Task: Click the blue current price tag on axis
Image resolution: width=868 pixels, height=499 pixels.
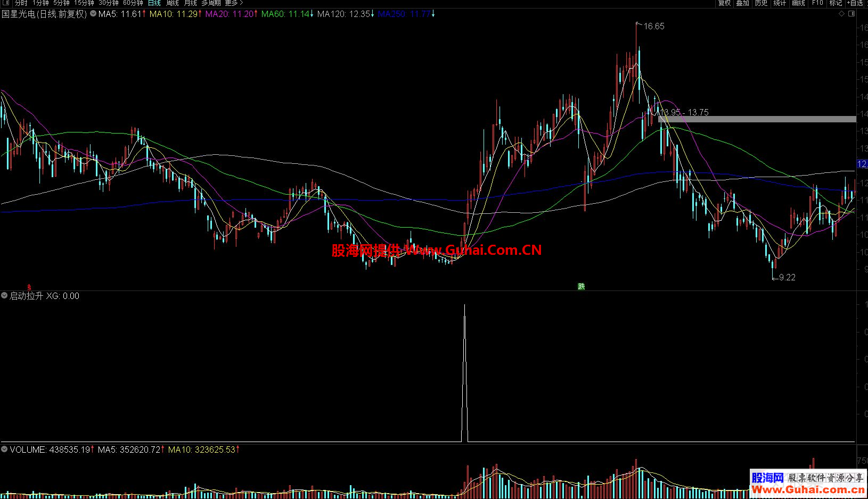Action: tap(862, 164)
